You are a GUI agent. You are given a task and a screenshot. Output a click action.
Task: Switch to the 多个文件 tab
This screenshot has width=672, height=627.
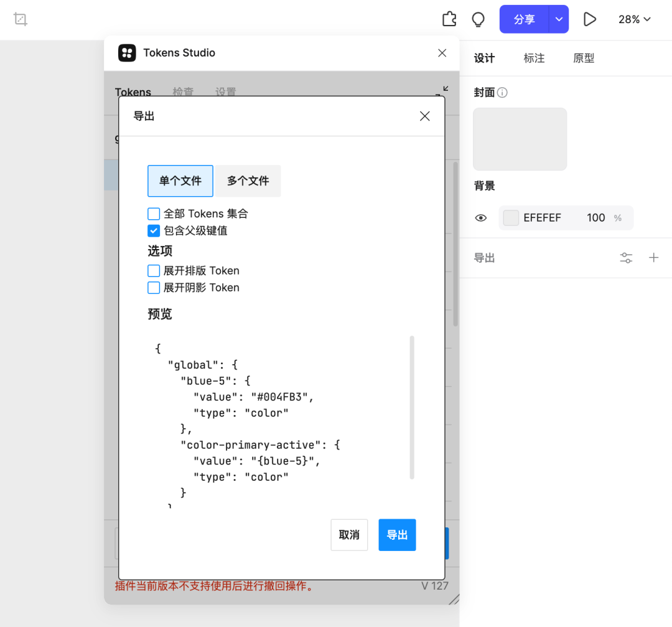248,181
